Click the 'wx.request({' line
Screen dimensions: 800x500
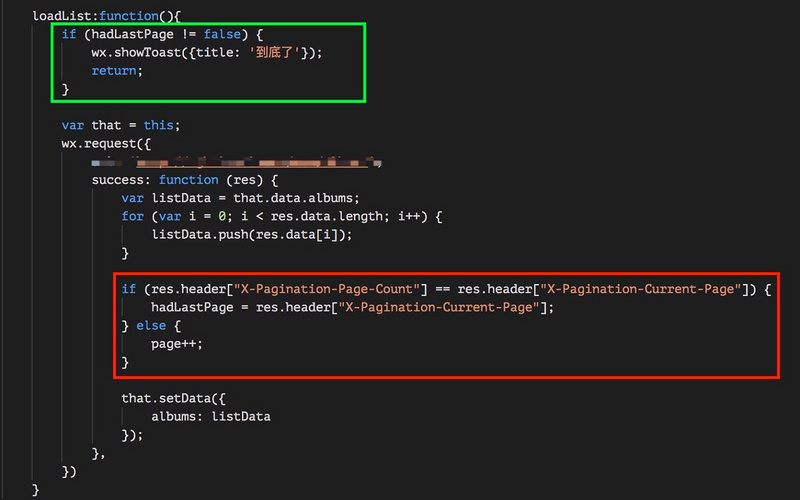pos(106,144)
